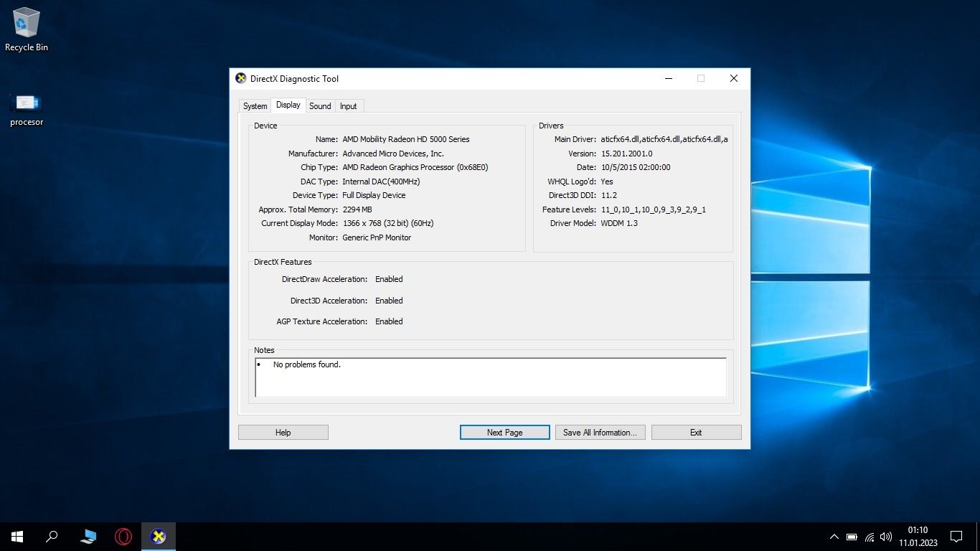This screenshot has width=980, height=551.
Task: Click Direct3D Acceleration Enabled value
Action: click(x=389, y=301)
